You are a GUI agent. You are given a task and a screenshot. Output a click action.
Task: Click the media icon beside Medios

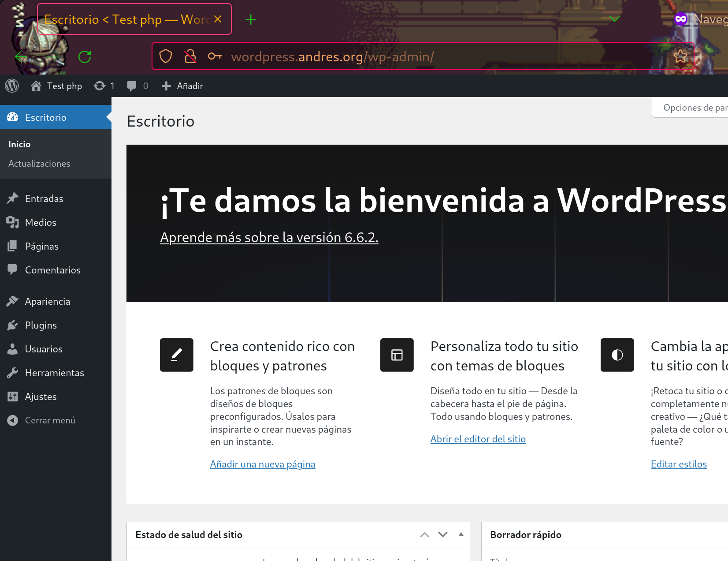pyautogui.click(x=12, y=222)
